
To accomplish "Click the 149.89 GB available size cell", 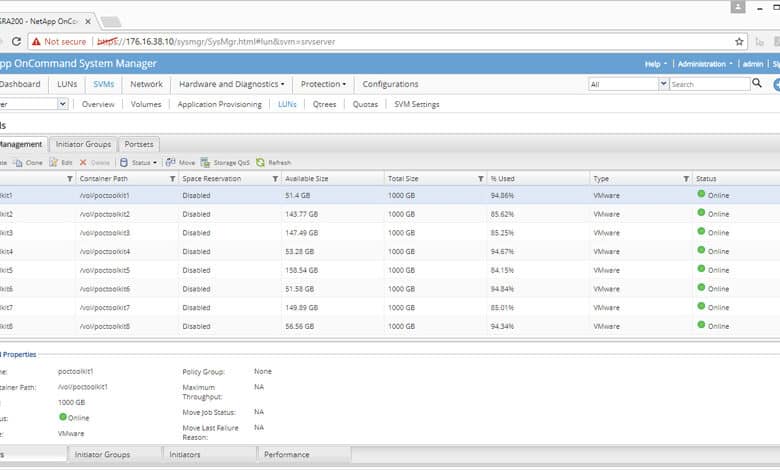I will coord(301,307).
